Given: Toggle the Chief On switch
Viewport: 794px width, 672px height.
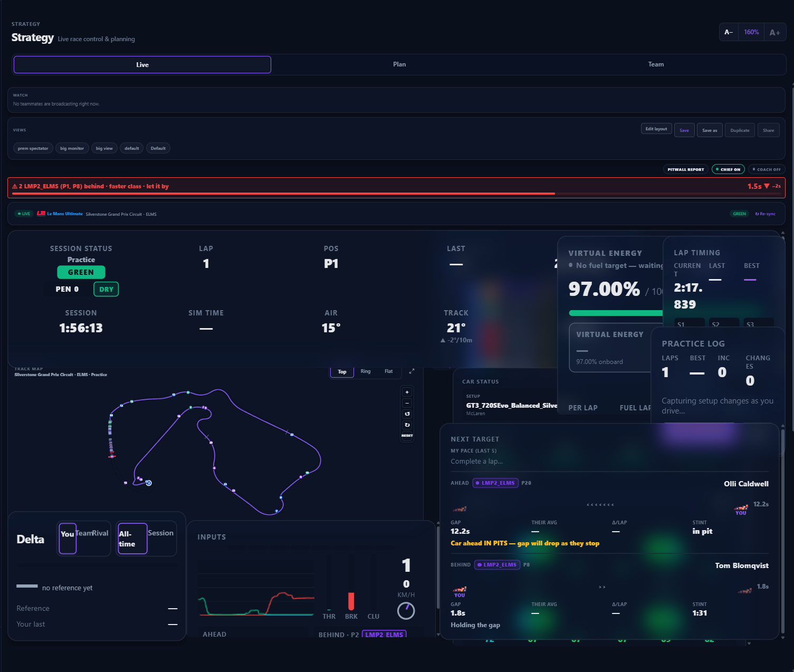Looking at the screenshot, I should coord(728,169).
